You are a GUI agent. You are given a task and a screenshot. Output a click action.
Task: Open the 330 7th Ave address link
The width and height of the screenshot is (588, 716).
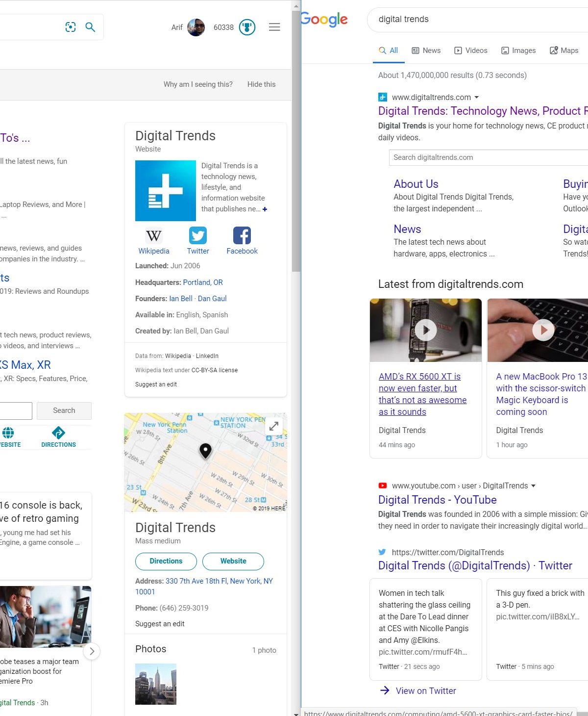tap(204, 587)
